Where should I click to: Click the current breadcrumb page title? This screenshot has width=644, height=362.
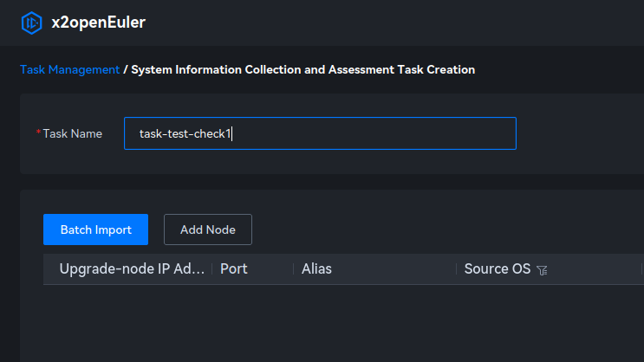[x=302, y=69]
